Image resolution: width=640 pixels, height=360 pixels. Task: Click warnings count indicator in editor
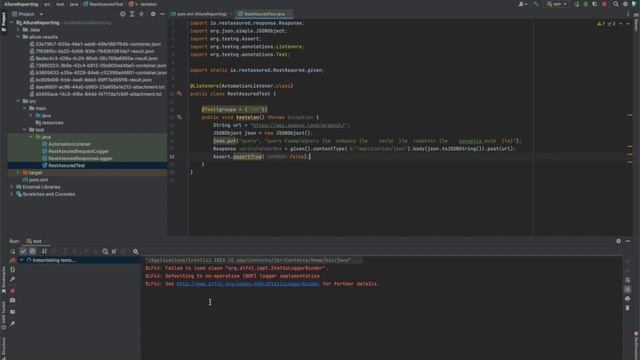(601, 24)
